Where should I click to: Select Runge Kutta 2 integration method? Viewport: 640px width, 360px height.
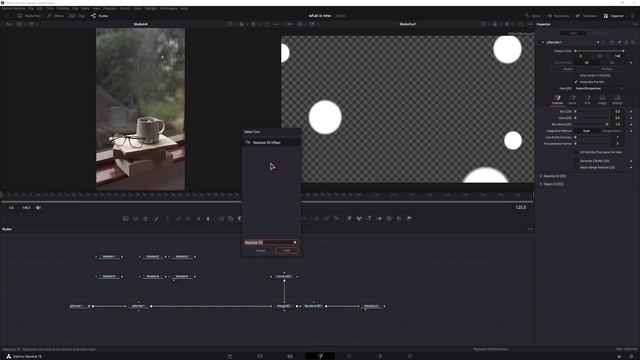(611, 131)
